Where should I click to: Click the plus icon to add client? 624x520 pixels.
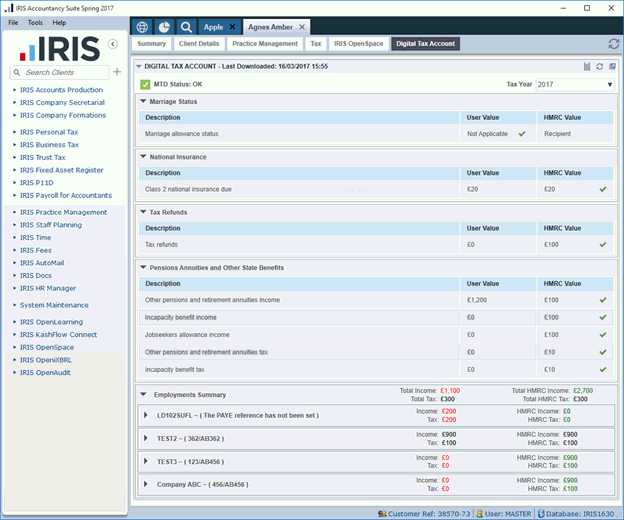point(117,72)
